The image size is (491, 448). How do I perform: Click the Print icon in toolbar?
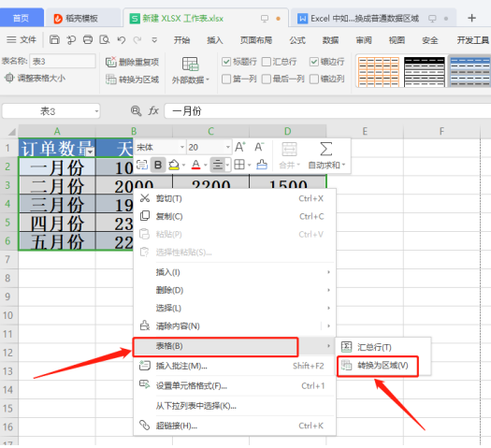tap(88, 40)
